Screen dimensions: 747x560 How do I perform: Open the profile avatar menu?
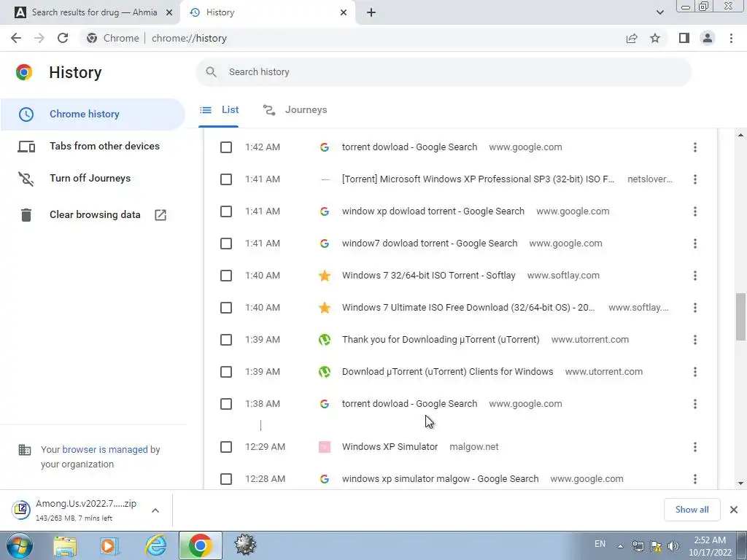pos(708,38)
